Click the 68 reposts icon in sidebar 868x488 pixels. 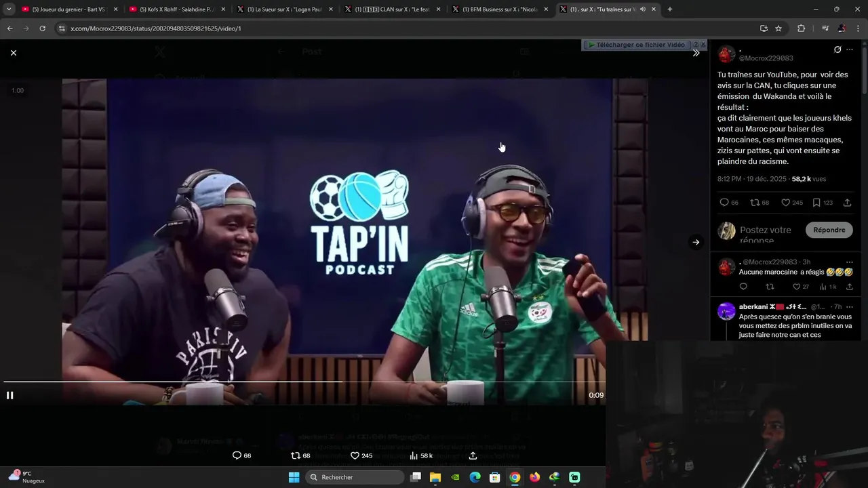tap(759, 203)
